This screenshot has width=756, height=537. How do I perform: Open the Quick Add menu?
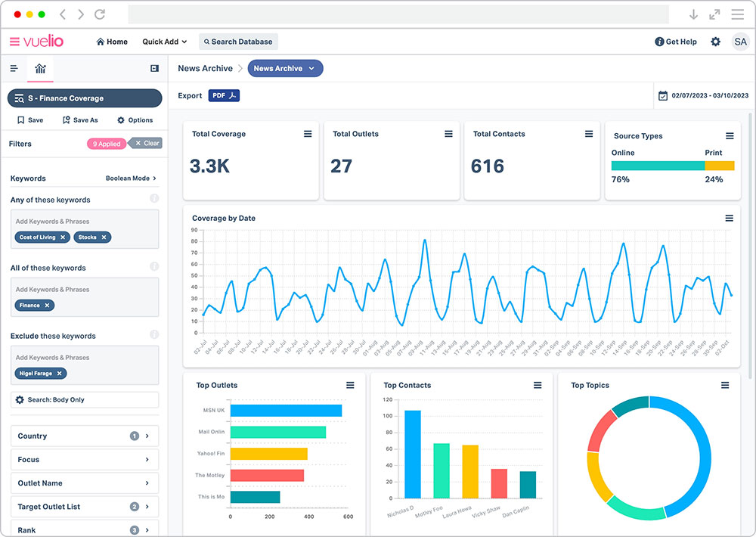pyautogui.click(x=164, y=42)
